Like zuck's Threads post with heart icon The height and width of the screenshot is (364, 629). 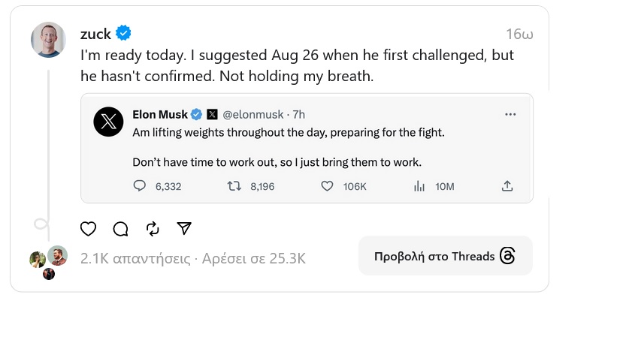tap(88, 229)
